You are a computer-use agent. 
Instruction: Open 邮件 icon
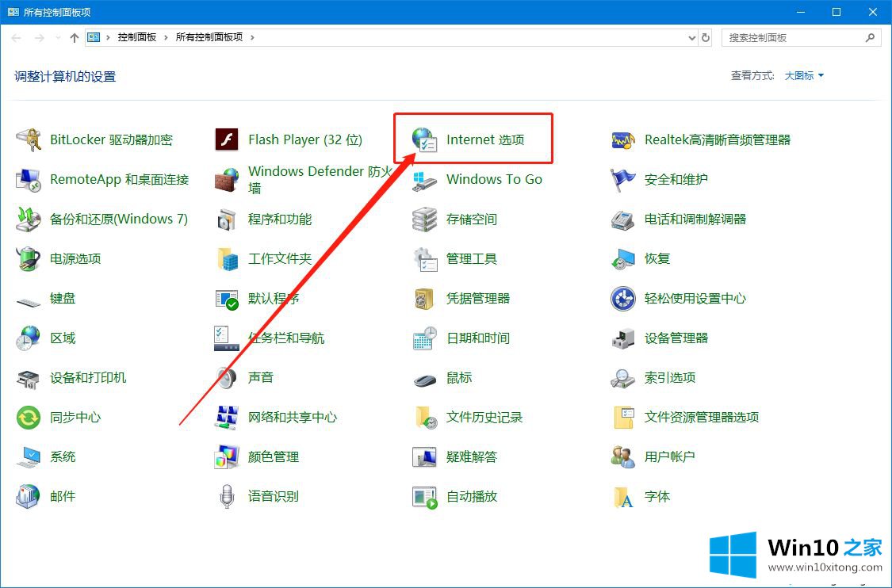coord(29,496)
